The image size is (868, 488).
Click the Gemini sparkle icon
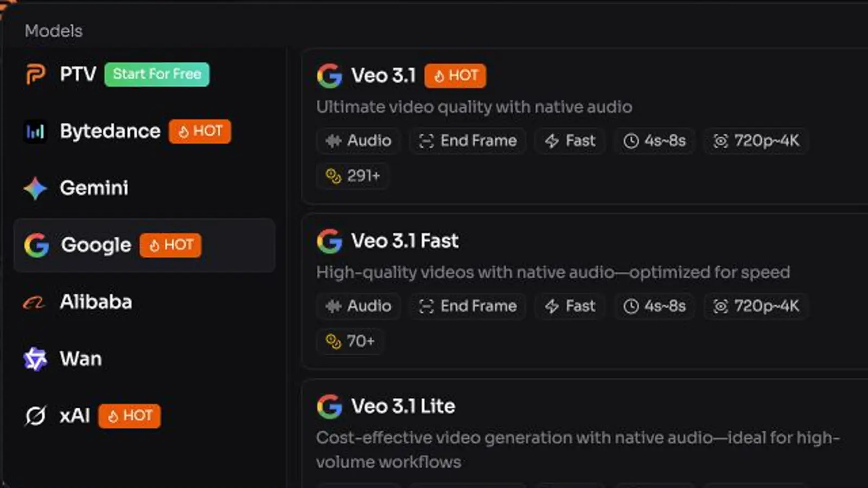(x=35, y=188)
